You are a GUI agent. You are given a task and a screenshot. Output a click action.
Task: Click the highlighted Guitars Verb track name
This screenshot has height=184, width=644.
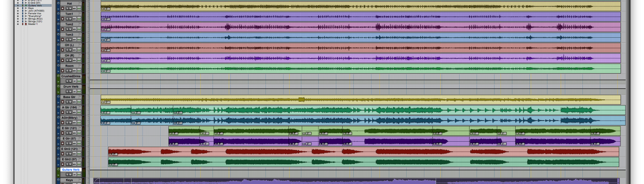point(70,170)
